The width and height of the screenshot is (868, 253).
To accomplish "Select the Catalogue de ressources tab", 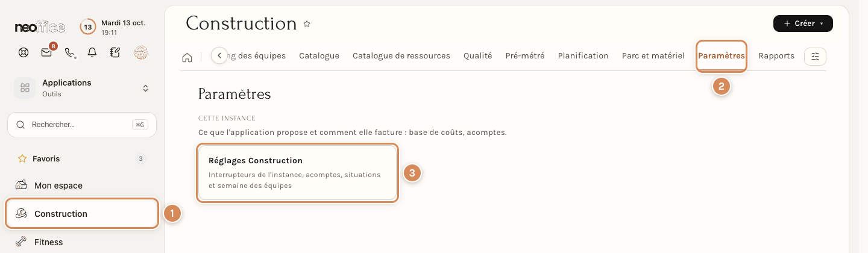I will pos(401,55).
